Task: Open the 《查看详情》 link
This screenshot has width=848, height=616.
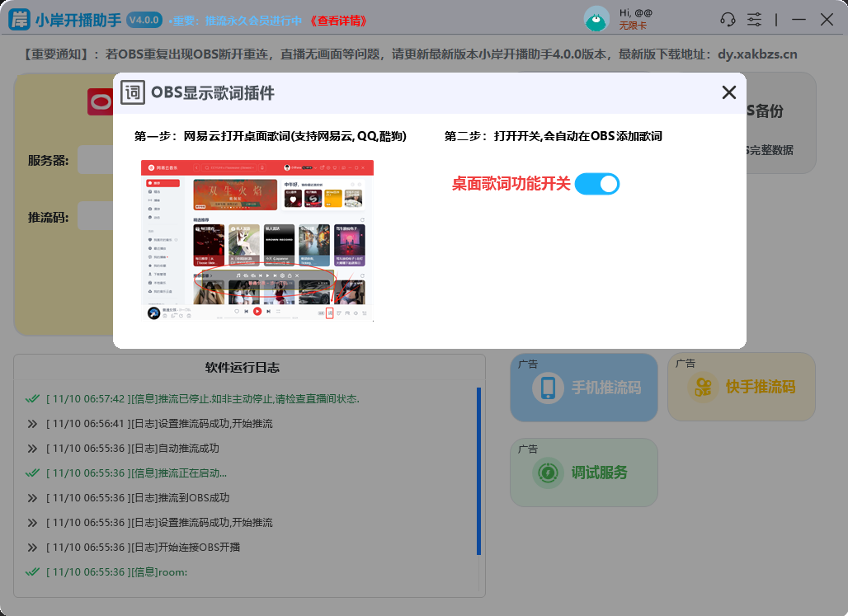Action: 337,21
